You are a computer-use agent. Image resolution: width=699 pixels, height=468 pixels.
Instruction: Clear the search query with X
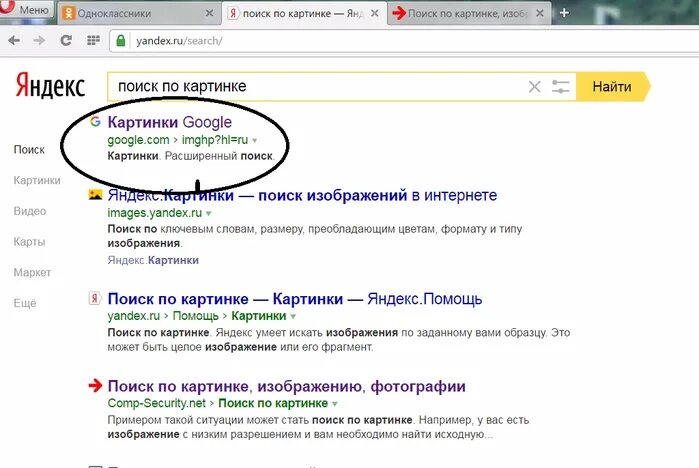point(535,86)
